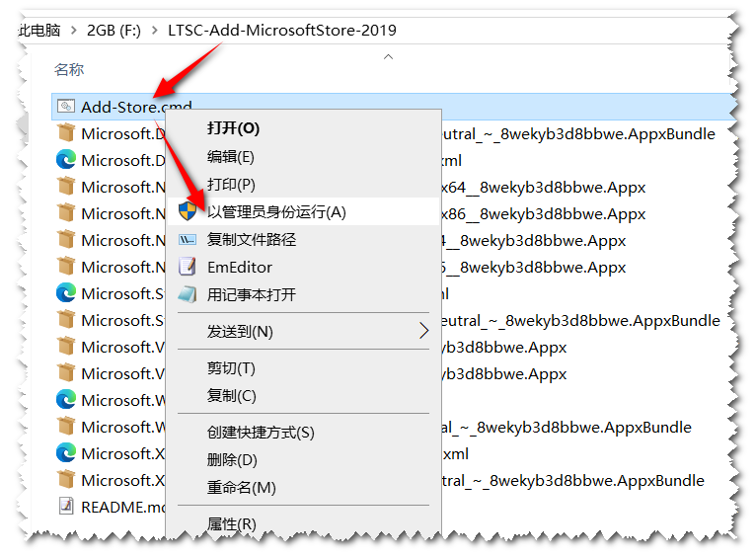Select Edge icon of Microsoft.X xml file
756x558 pixels.
coord(65,453)
